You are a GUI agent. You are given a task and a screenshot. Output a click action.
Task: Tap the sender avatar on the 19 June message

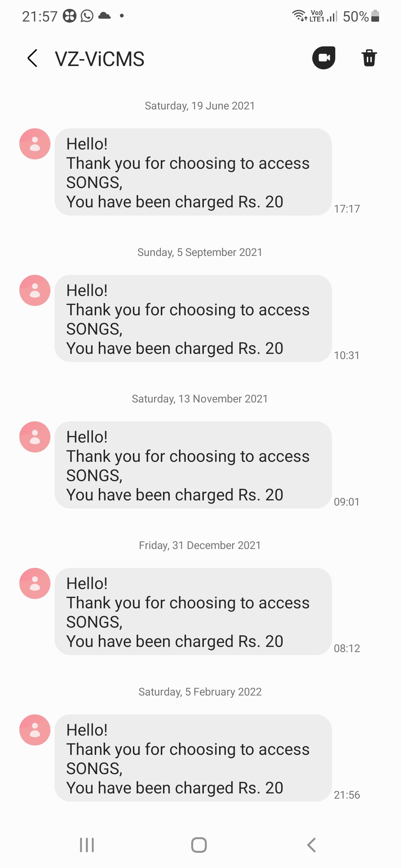click(35, 144)
